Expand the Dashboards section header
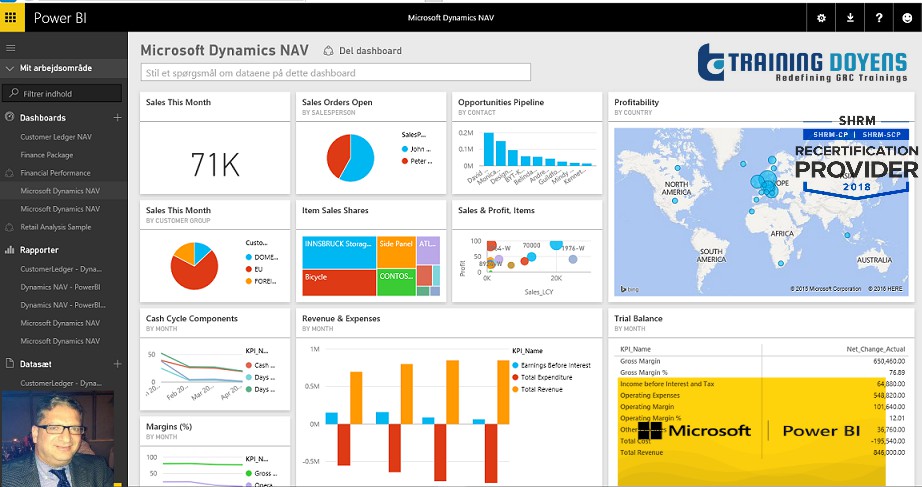 coord(43,118)
